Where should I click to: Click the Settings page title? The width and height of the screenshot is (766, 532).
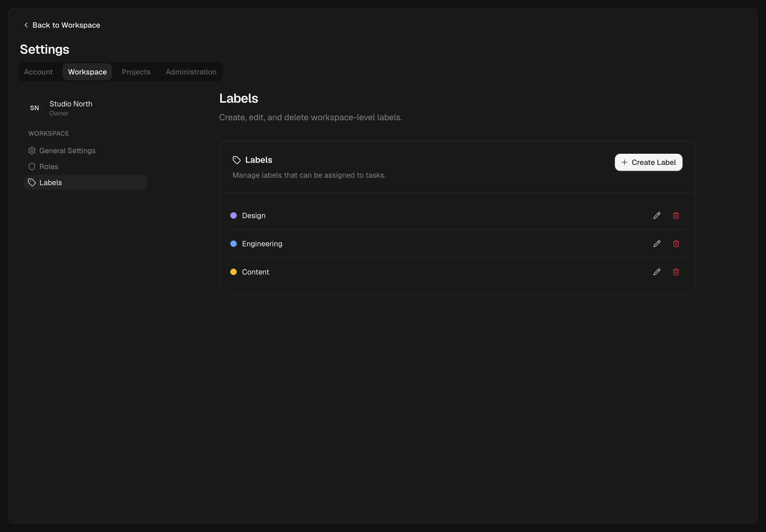tap(45, 50)
